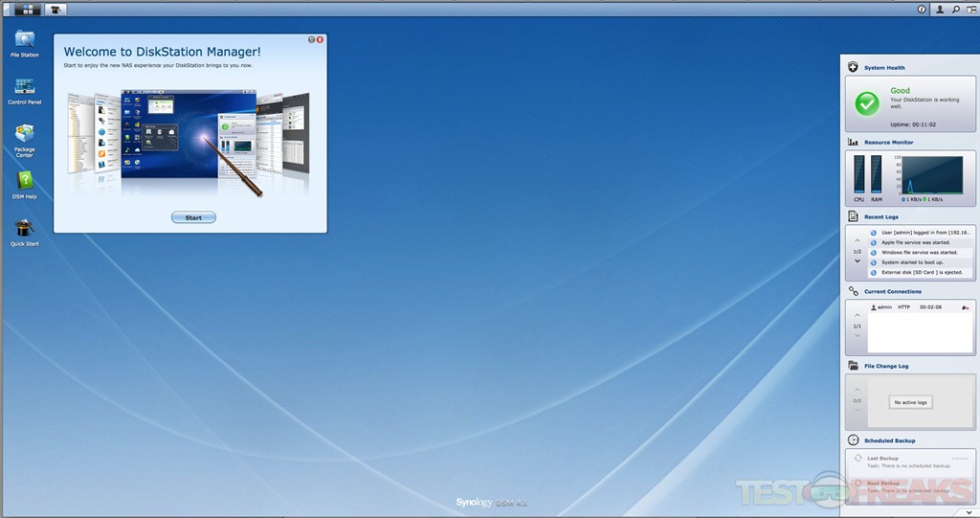Collapse the widget panel using bottom chevron
Viewport: 980px width, 518px height.
point(968,511)
